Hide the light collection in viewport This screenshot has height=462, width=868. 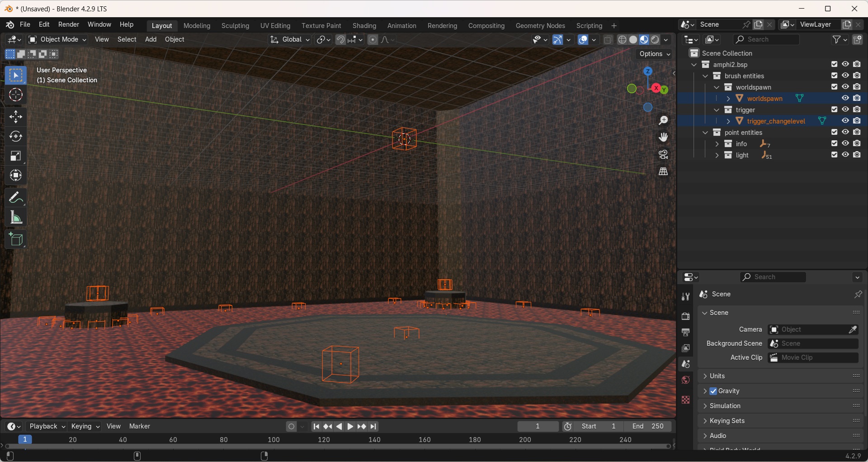(845, 155)
